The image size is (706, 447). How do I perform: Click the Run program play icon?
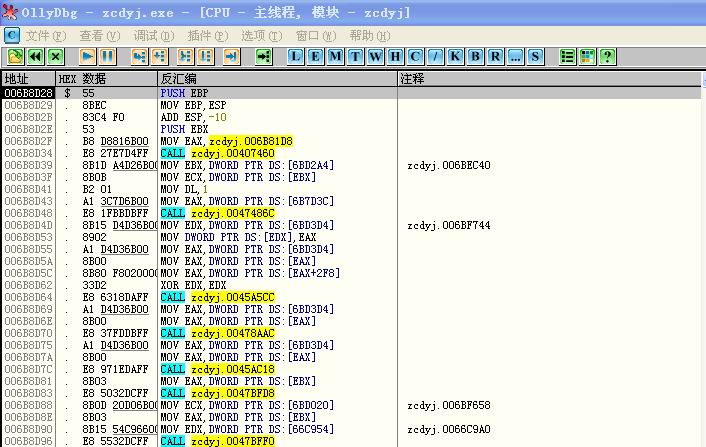tap(87, 57)
